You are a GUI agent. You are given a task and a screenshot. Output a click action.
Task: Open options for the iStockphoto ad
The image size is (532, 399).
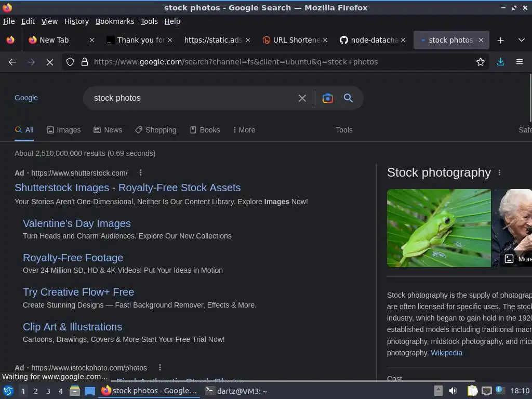(160, 367)
